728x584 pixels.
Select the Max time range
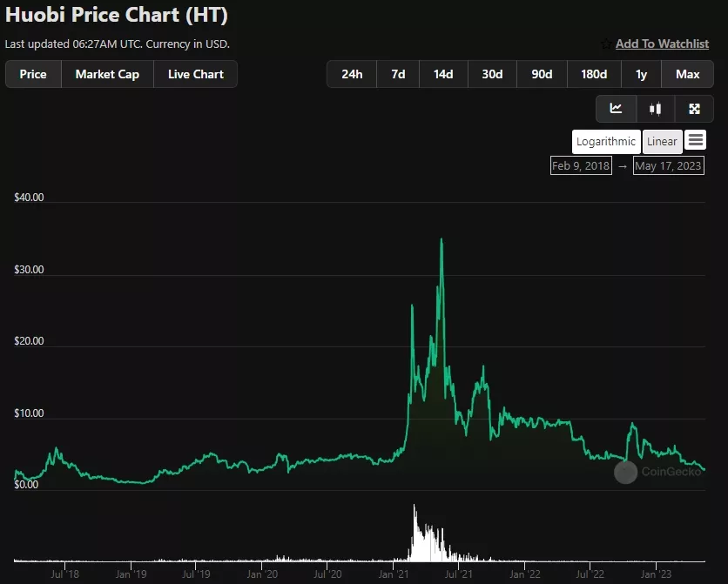click(x=687, y=74)
